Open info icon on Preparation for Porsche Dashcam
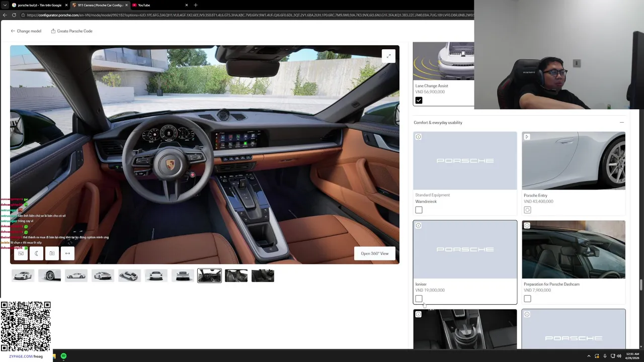The width and height of the screenshot is (644, 362). (527, 225)
